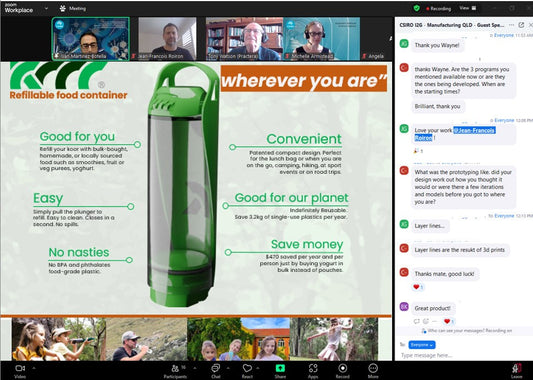The image size is (533, 380).
Task: Click green avatar beside Thank you Wayne!
Action: point(404,43)
